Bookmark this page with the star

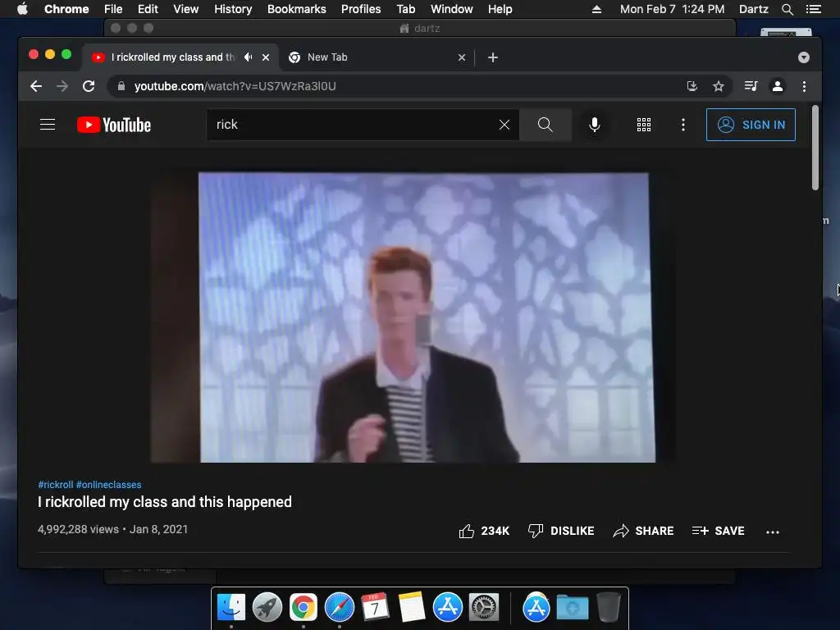click(x=719, y=86)
